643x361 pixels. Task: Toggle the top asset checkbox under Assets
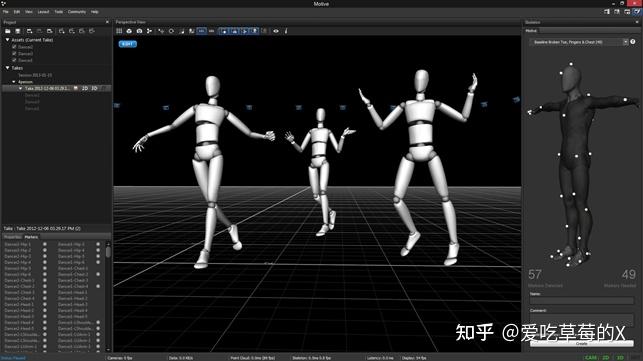(14, 47)
